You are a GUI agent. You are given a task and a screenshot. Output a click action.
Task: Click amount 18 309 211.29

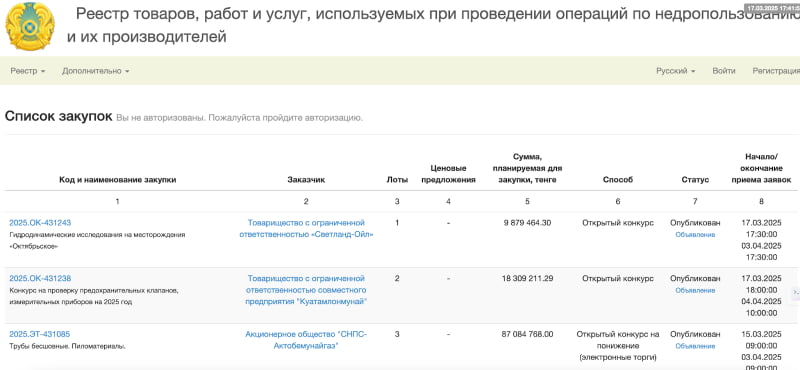[x=527, y=278]
